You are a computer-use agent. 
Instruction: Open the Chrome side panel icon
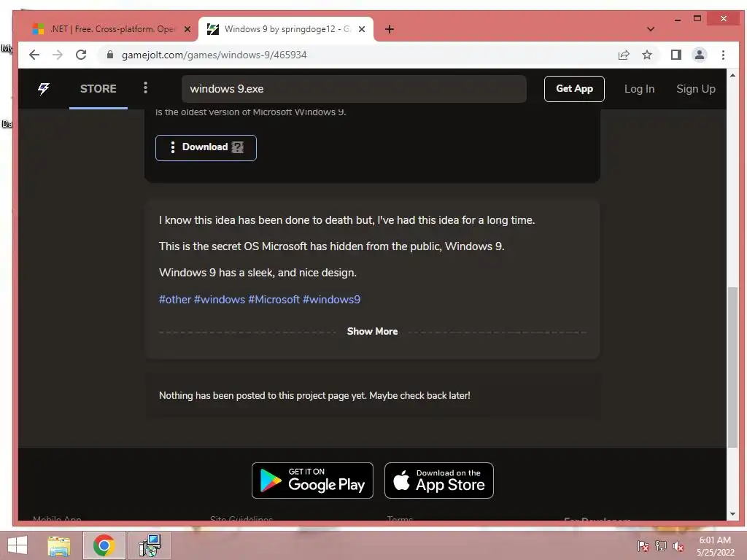(x=676, y=55)
